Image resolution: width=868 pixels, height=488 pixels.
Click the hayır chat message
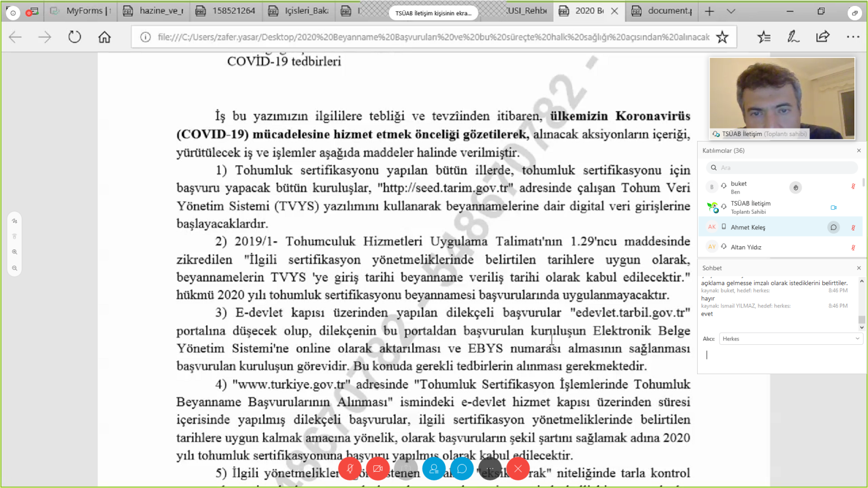[x=708, y=298]
